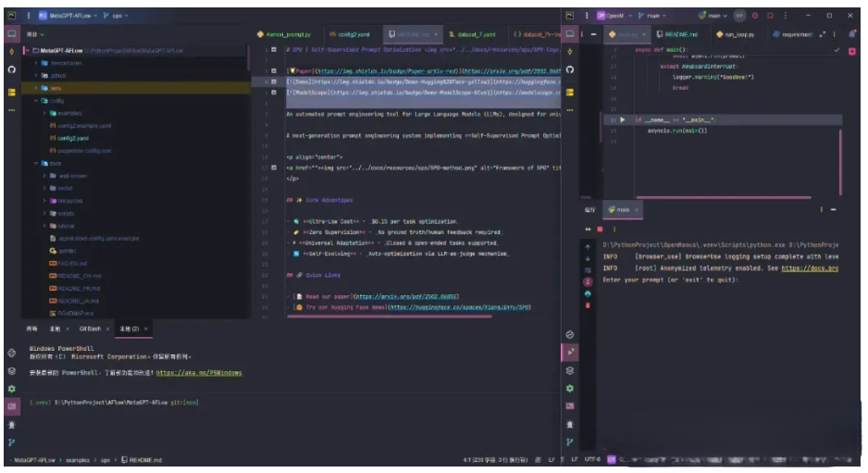The width and height of the screenshot is (868, 473).
Task: Close the README.md tab in MetaGPT-AFLow window
Action: (x=436, y=34)
